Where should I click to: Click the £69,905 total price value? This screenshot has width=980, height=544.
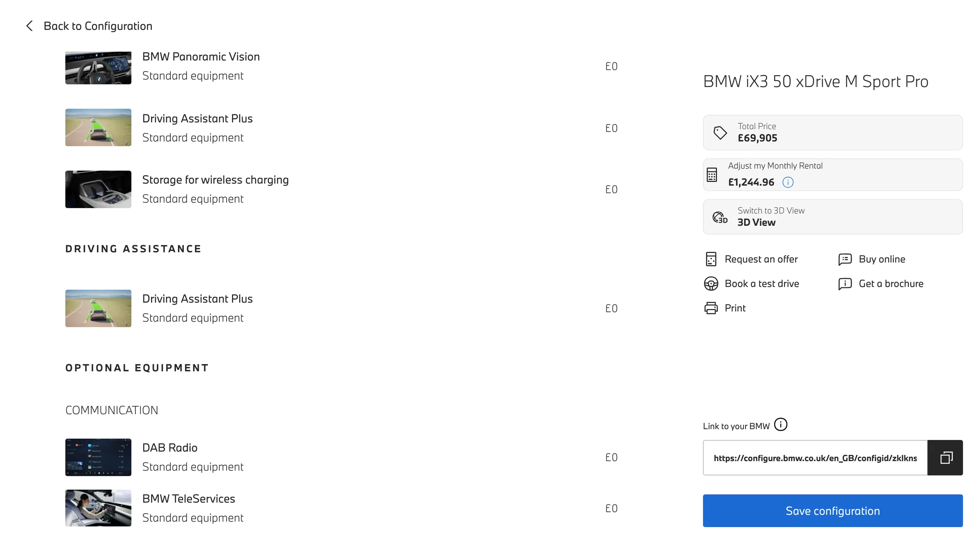tap(757, 138)
